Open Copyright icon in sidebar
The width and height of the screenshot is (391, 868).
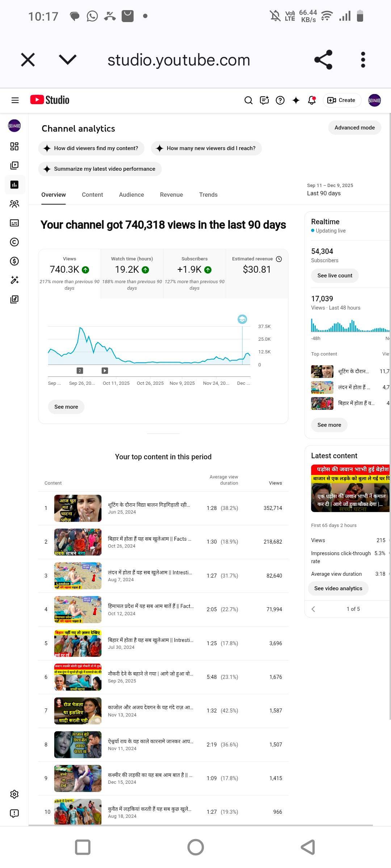(14, 242)
